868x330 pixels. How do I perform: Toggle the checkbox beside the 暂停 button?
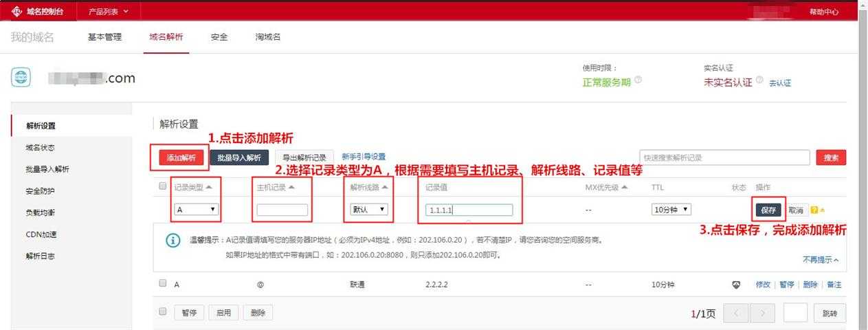click(163, 311)
